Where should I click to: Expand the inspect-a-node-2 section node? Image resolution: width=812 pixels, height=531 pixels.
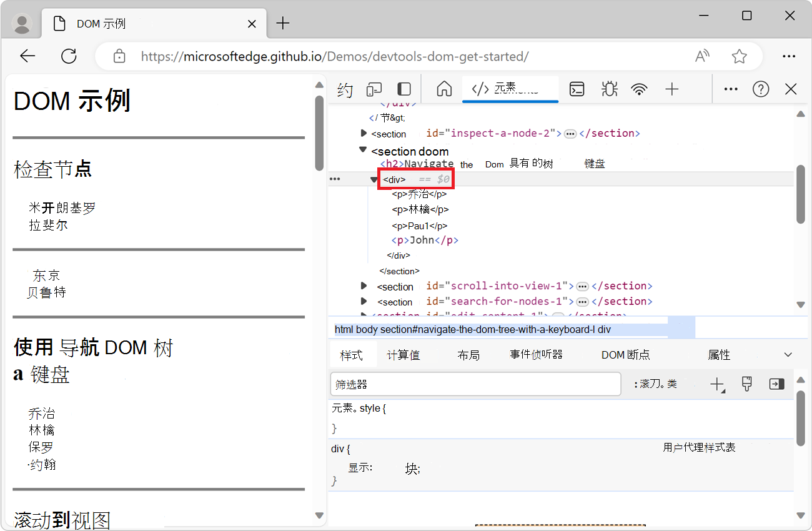pos(364,133)
